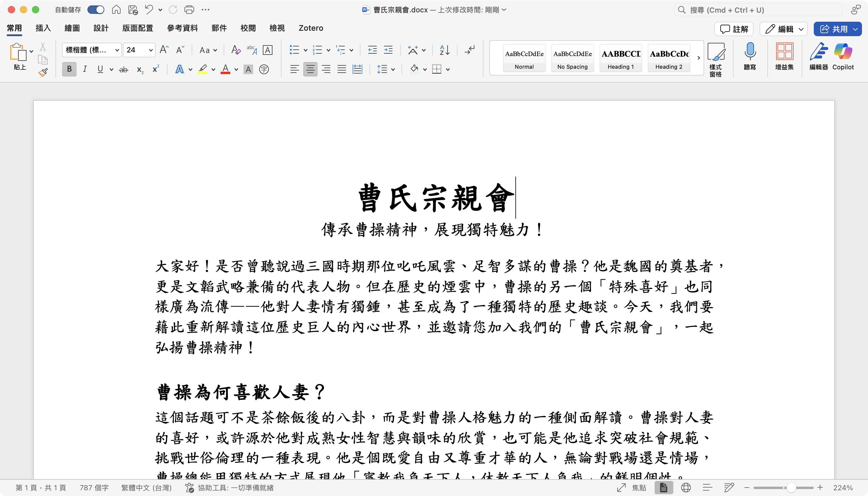868x496 pixels.
Task: Open the 註解 comments panel
Action: click(x=734, y=29)
